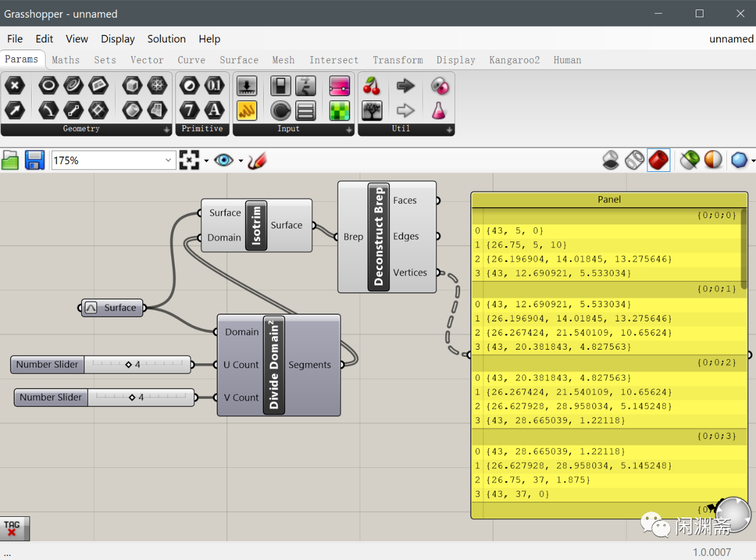Select the Mesh parameter icon
The width and height of the screenshot is (756, 560).
[x=157, y=86]
